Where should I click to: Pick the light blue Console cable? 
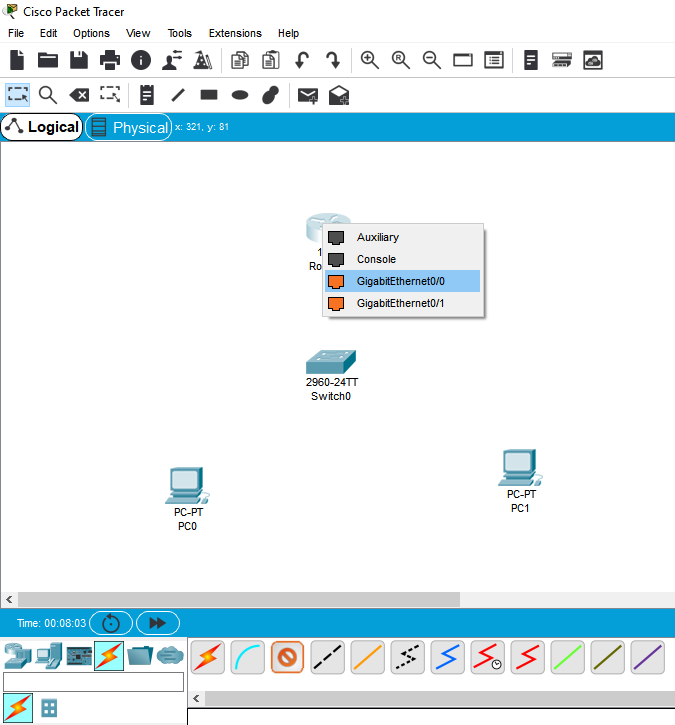247,657
